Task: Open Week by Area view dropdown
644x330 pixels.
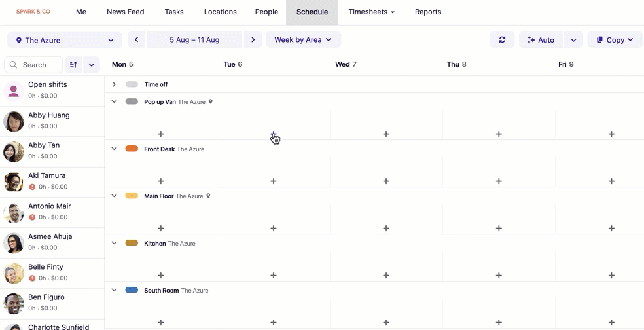Action: [303, 40]
